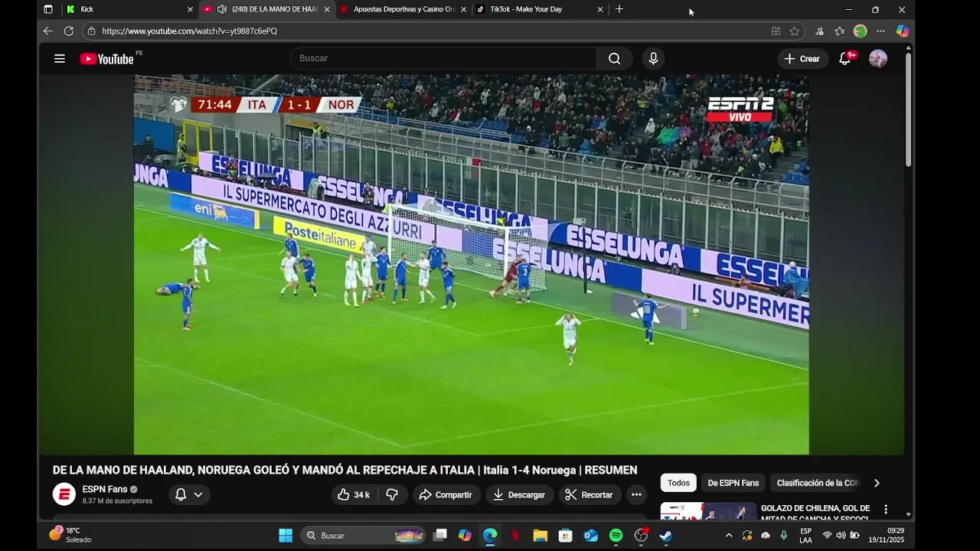This screenshot has height=551, width=980.
Task: Open the GOLAZO DE CHILENA recommended video thumbnail
Action: [707, 511]
